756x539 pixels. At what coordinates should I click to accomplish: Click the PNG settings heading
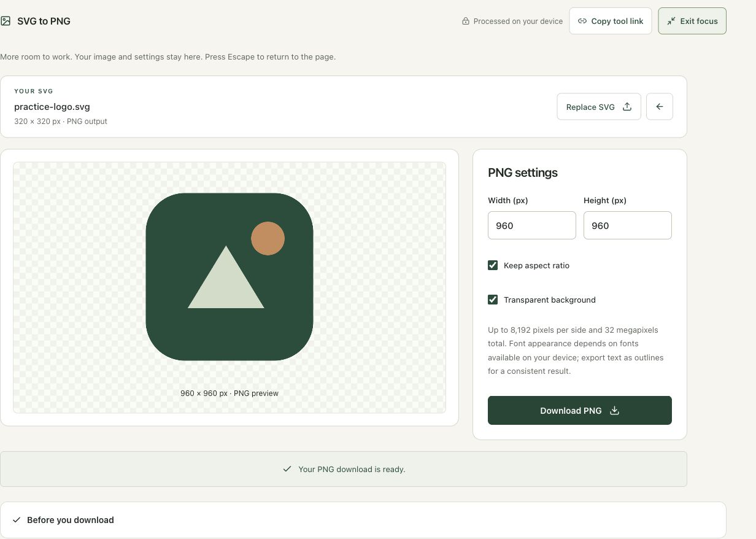tap(523, 173)
